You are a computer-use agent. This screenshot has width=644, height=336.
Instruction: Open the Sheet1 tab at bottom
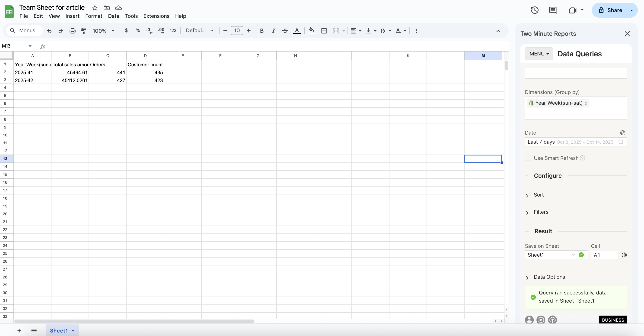pos(59,330)
